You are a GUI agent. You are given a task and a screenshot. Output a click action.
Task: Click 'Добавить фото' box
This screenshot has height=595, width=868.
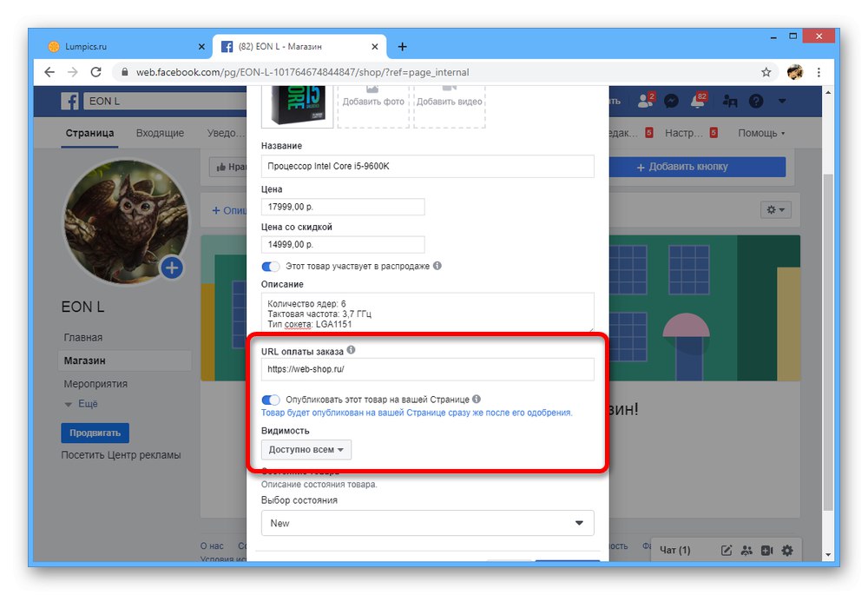click(373, 105)
